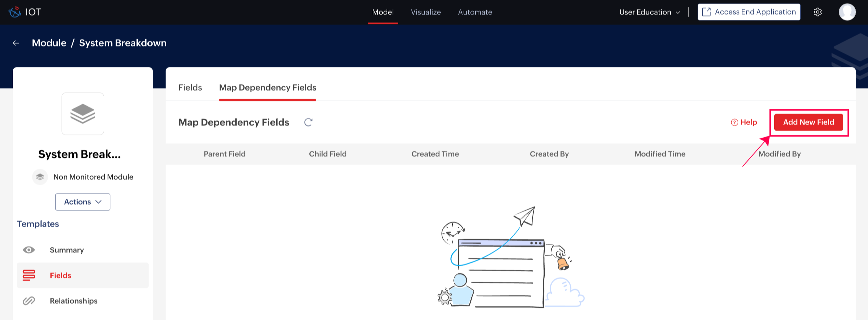The width and height of the screenshot is (868, 320).
Task: Open the Fields tab
Action: [190, 88]
